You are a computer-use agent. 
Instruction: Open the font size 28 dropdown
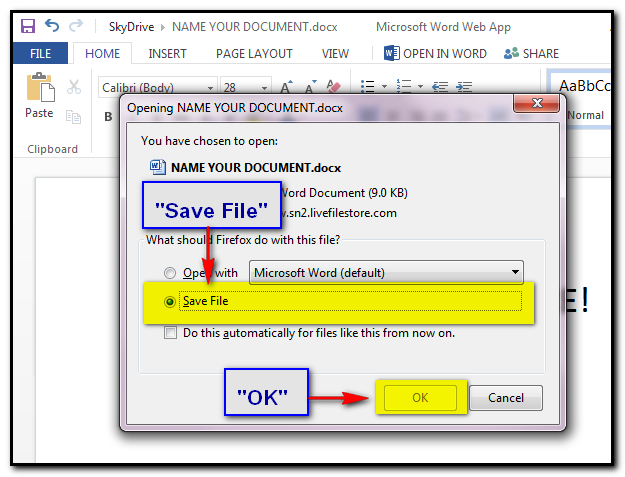pyautogui.click(x=264, y=88)
